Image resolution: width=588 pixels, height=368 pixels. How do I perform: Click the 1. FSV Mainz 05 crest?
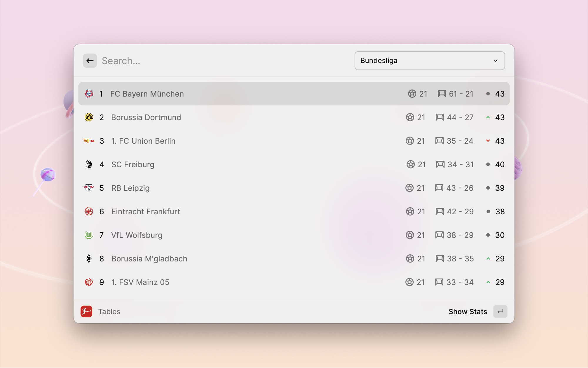89,282
